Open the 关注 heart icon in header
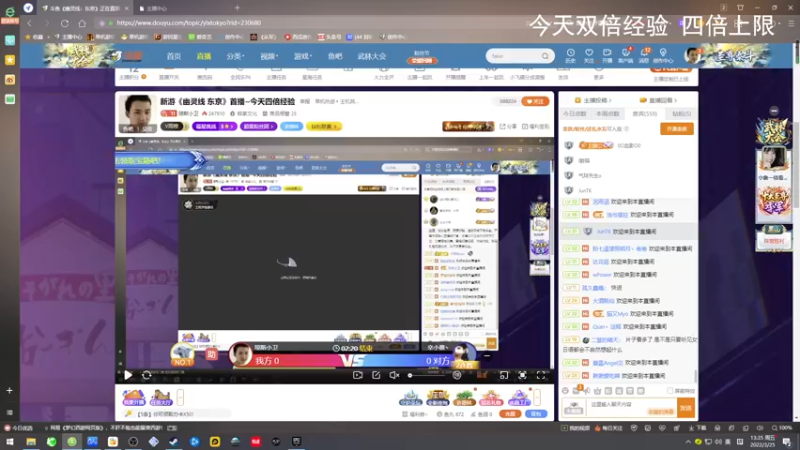This screenshot has height=450, width=800. tap(589, 56)
